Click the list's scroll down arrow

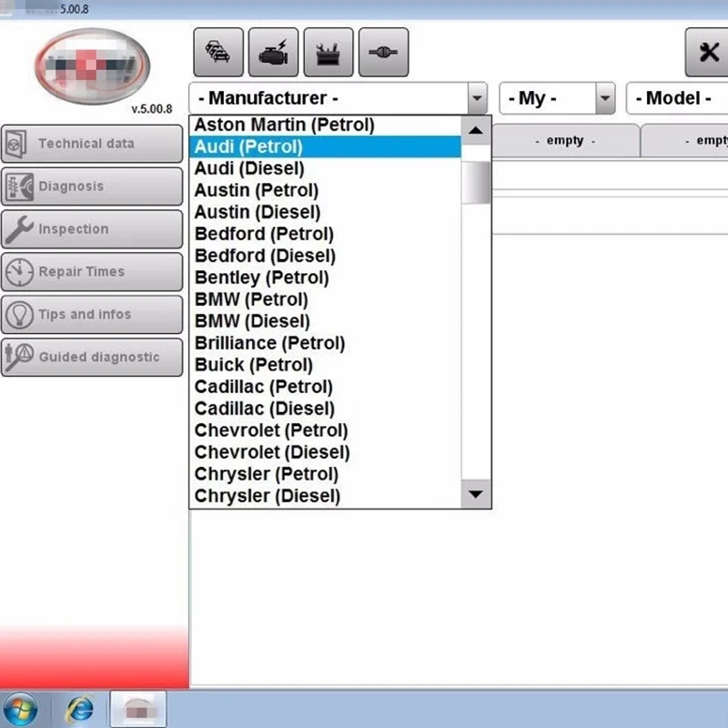pyautogui.click(x=476, y=494)
